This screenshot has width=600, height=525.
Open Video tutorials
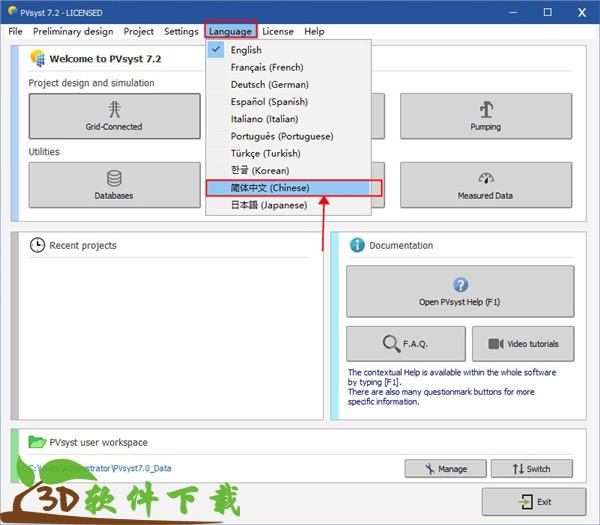[523, 344]
